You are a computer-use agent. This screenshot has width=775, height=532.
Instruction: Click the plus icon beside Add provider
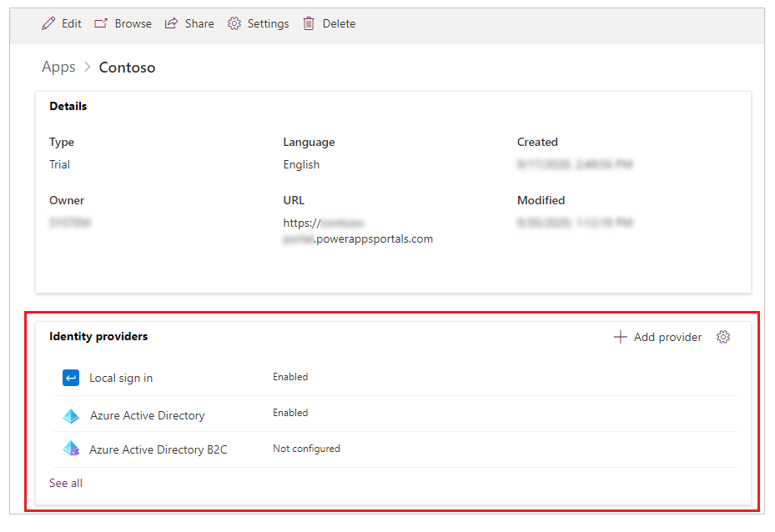pos(621,337)
